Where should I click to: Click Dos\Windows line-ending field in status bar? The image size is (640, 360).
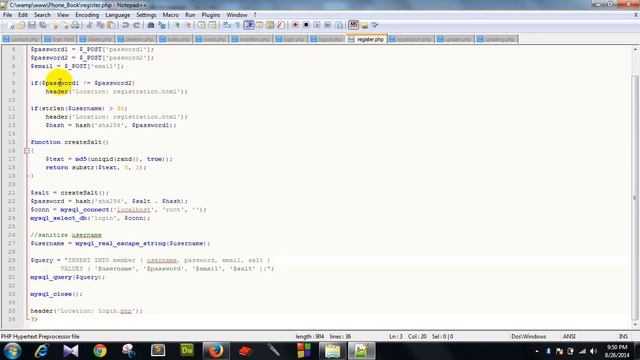pos(529,336)
